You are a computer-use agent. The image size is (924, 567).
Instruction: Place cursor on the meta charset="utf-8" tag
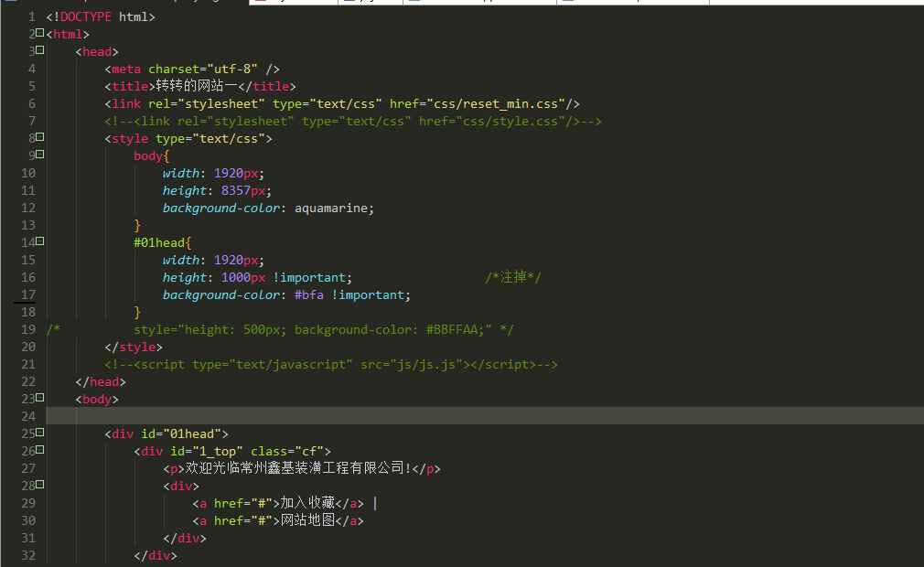tap(192, 70)
